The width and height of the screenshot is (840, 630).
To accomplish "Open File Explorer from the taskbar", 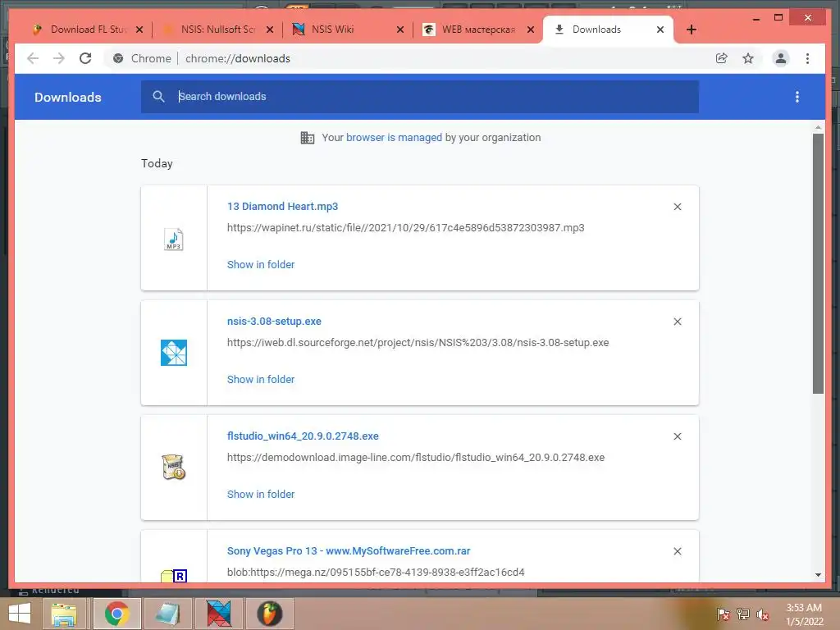I will tap(64, 614).
